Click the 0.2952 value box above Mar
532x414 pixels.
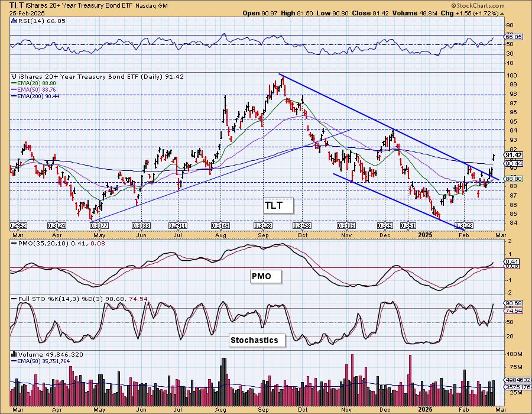click(18, 226)
